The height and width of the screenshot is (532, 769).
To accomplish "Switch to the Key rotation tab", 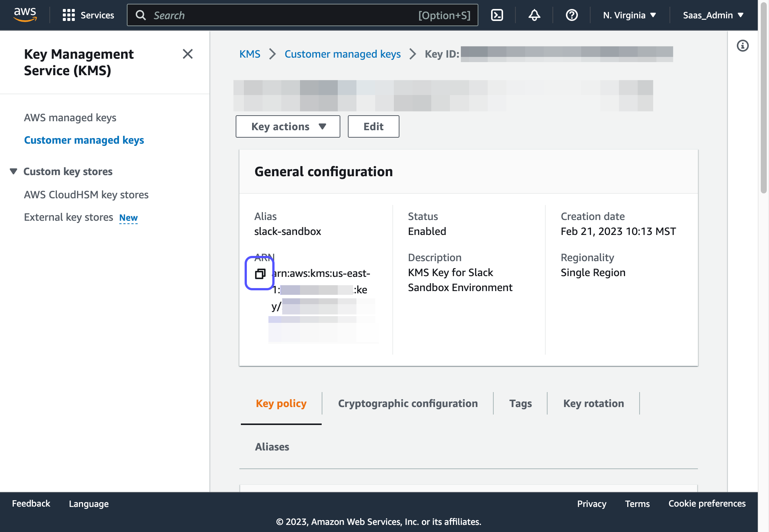I will (x=593, y=403).
